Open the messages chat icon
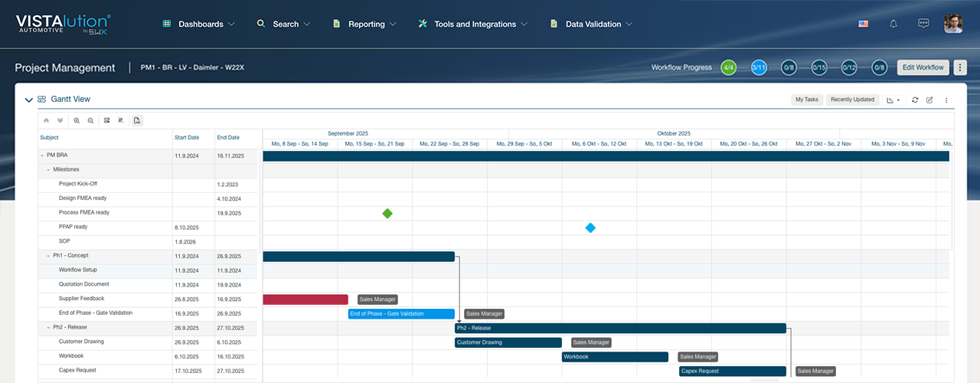The image size is (980, 383). [923, 24]
